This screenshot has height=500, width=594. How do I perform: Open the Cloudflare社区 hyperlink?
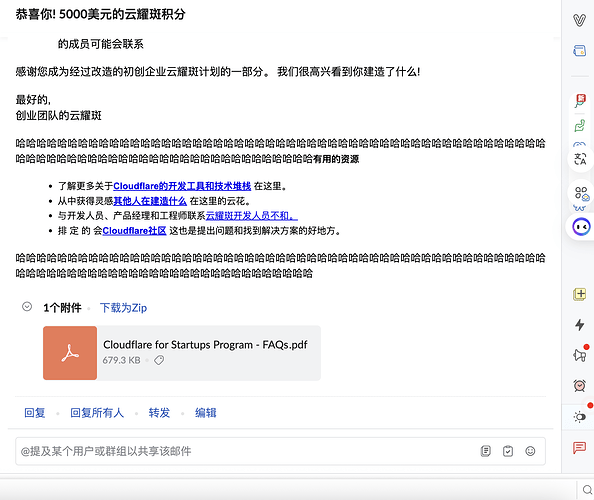(x=134, y=231)
